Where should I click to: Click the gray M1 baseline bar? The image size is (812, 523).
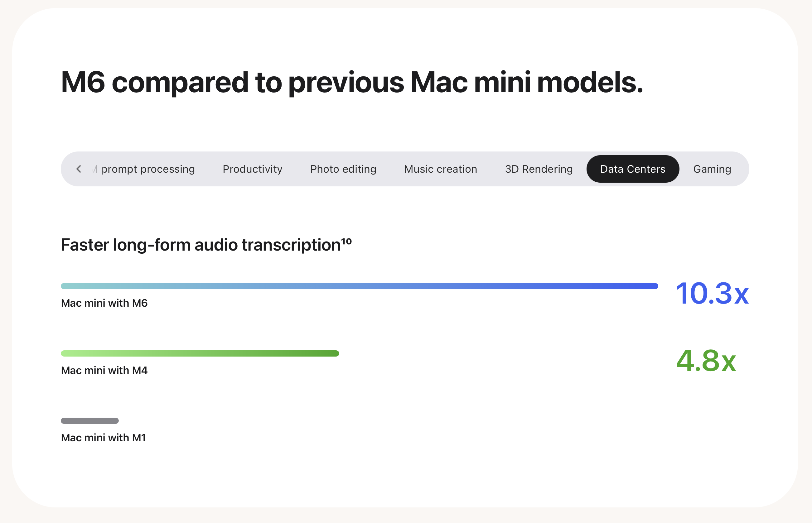tap(90, 420)
